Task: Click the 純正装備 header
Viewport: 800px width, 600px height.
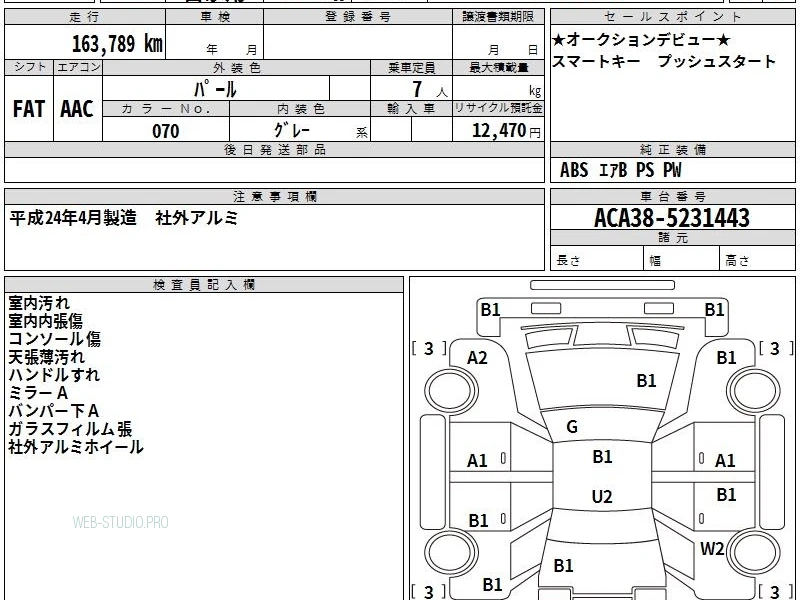Action: pyautogui.click(x=672, y=149)
